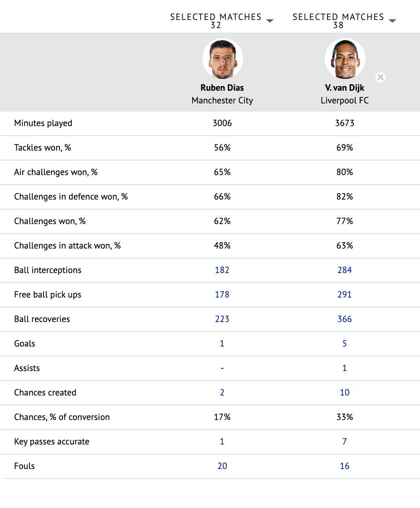
Task: Open van Dijk's 291 free ball pick ups
Action: click(x=345, y=295)
